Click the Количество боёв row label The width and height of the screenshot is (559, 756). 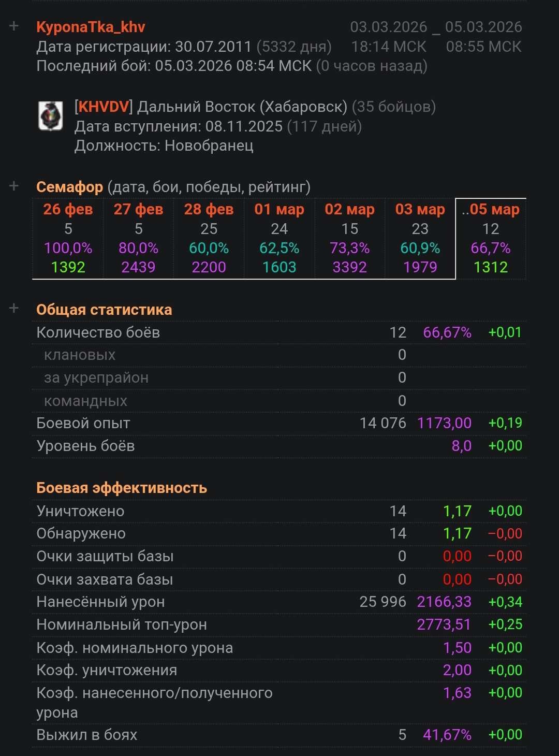(98, 332)
